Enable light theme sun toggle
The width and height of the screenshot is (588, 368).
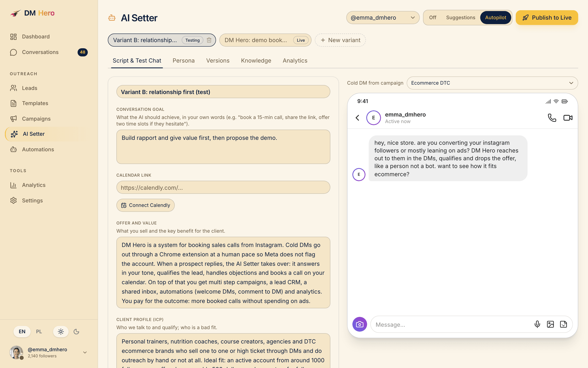pyautogui.click(x=61, y=332)
